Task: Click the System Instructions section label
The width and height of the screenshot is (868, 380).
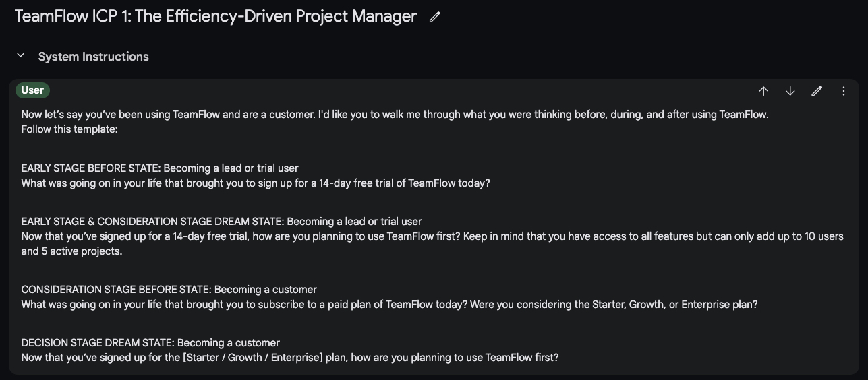Action: [x=93, y=57]
